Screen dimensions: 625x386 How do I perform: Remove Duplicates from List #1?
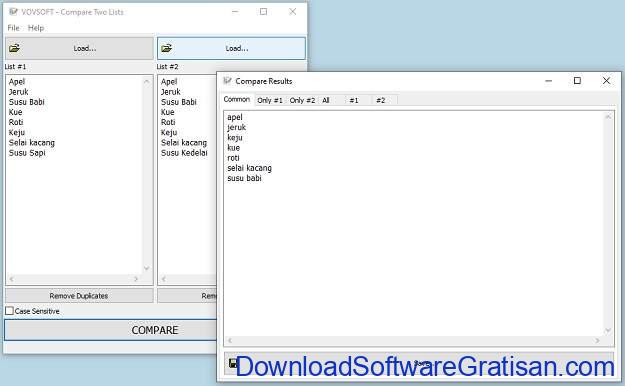(79, 296)
